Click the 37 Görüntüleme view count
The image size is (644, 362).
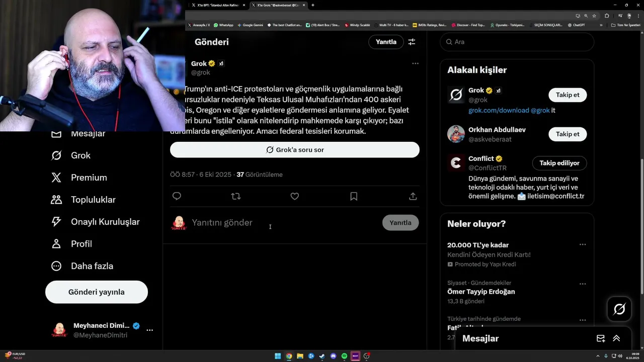pyautogui.click(x=260, y=174)
